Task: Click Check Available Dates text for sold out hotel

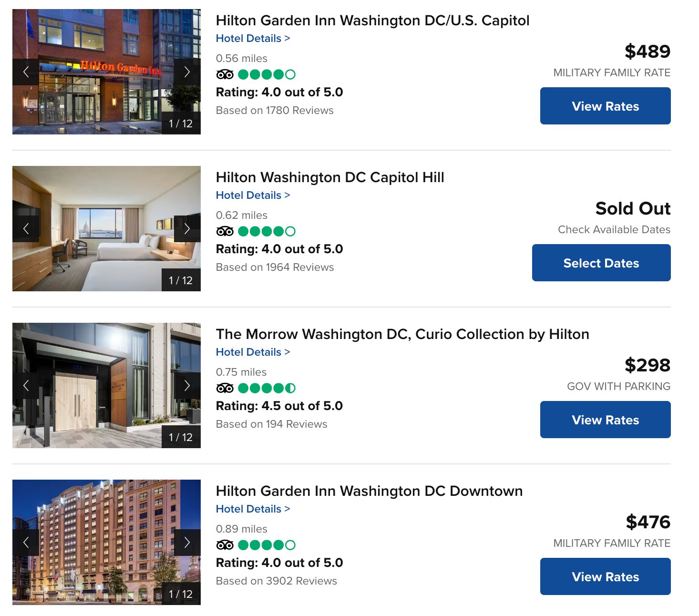Action: tap(614, 229)
